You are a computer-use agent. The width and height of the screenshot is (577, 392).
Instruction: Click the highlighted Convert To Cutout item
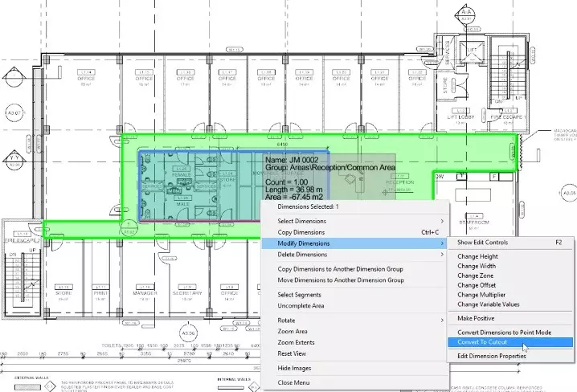(x=482, y=342)
